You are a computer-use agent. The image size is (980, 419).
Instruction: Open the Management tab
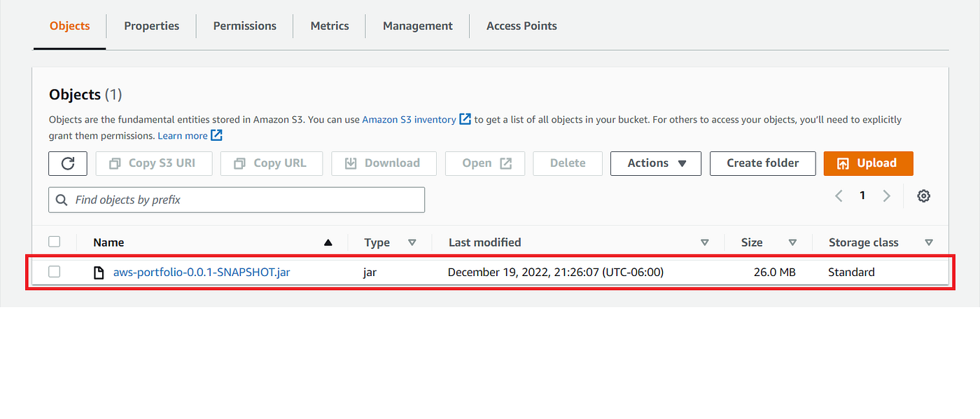(418, 26)
